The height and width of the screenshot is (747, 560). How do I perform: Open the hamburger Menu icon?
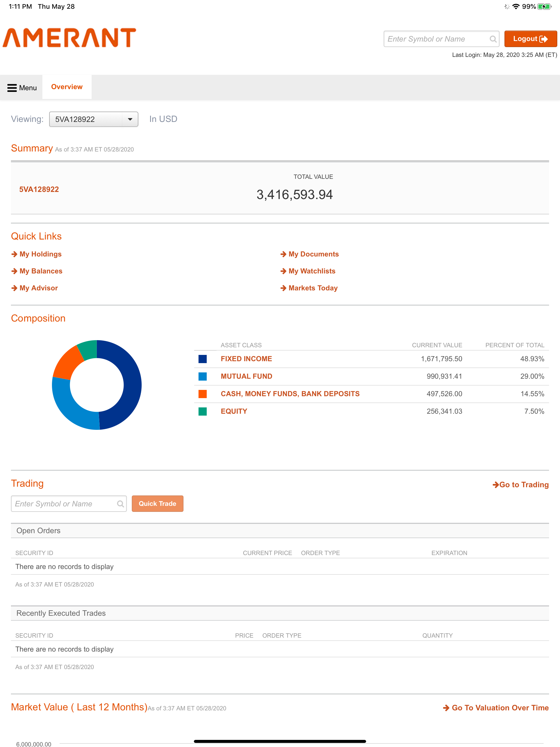click(x=12, y=88)
